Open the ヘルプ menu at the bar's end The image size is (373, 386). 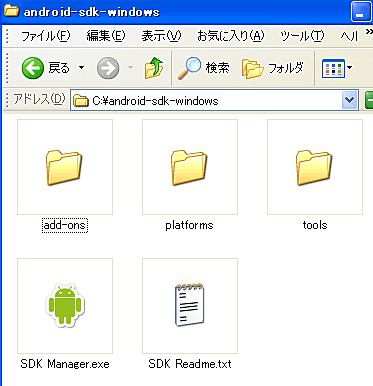coord(349,36)
